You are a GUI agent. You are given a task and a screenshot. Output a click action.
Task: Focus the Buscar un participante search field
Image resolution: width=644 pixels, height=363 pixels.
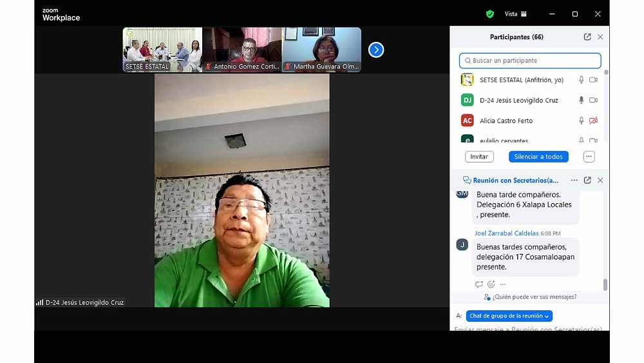pos(530,61)
